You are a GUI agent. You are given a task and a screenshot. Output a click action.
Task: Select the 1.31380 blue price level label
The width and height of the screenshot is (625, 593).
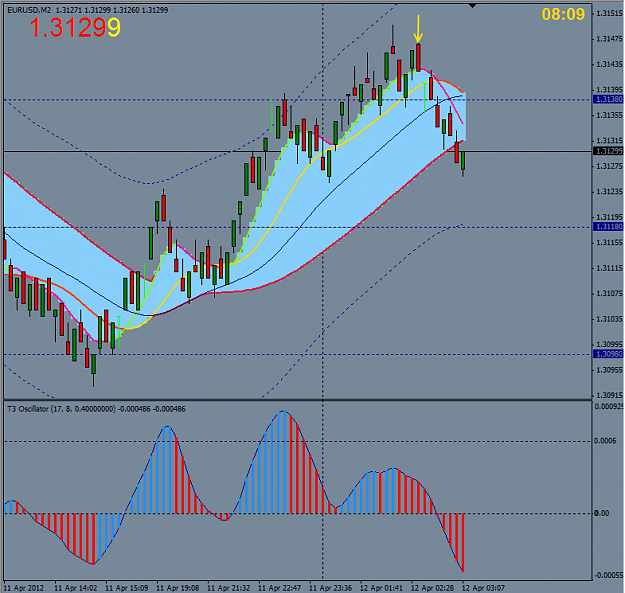point(608,99)
